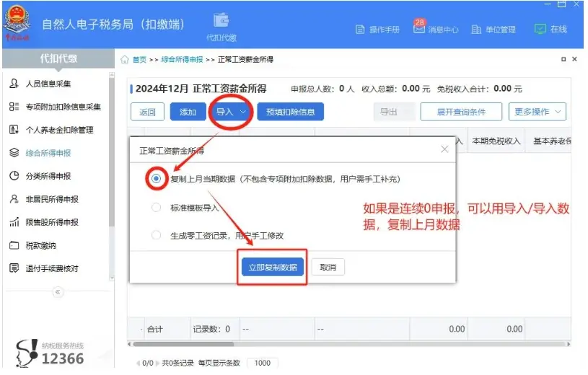This screenshot has width=588, height=375.
Task: Click the 添加 button
Action: pyautogui.click(x=188, y=112)
